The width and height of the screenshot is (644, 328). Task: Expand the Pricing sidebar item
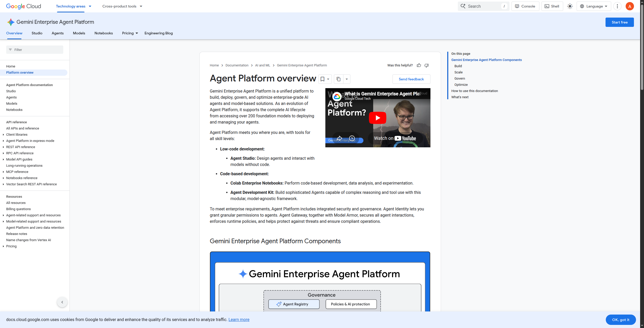point(3,246)
